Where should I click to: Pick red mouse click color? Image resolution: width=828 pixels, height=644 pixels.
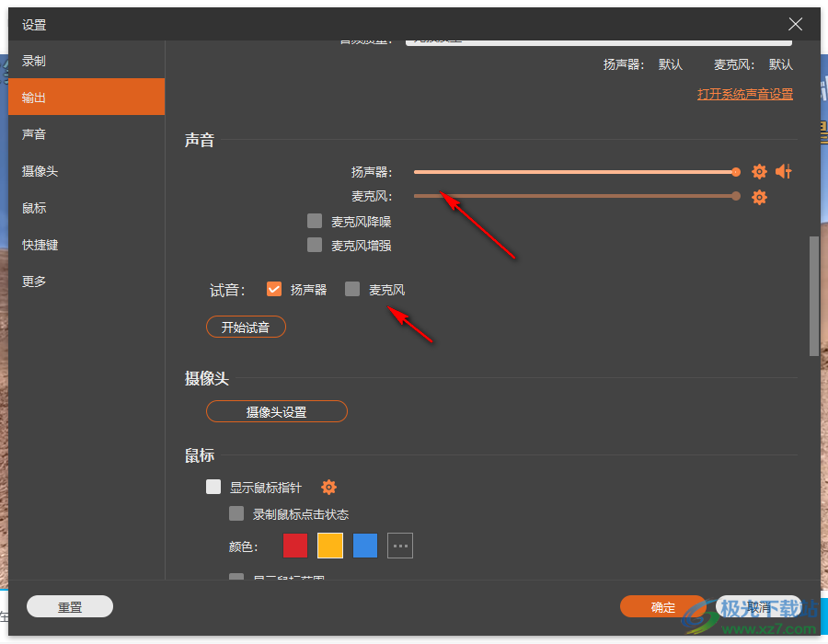tap(295, 546)
